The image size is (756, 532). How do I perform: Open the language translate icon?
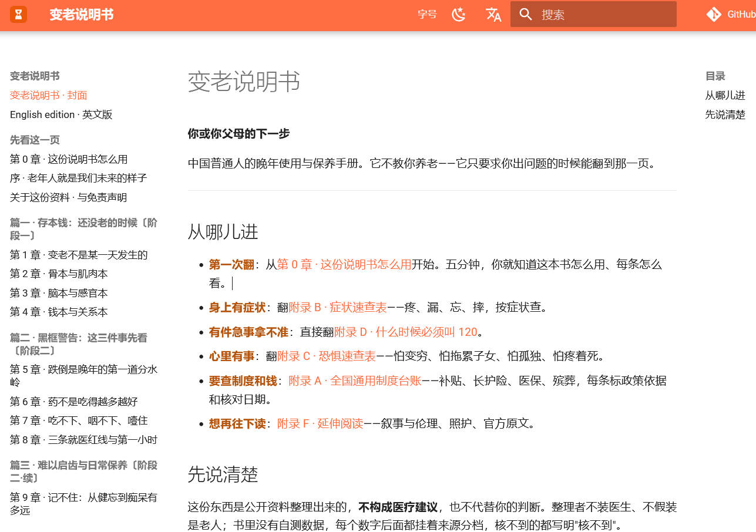coord(493,15)
